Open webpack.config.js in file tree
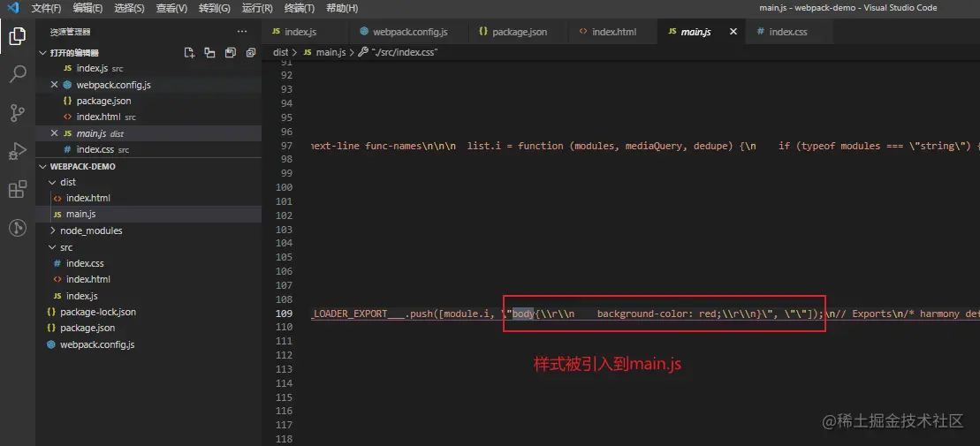Screen dimensions: 980x446 [148, 344]
